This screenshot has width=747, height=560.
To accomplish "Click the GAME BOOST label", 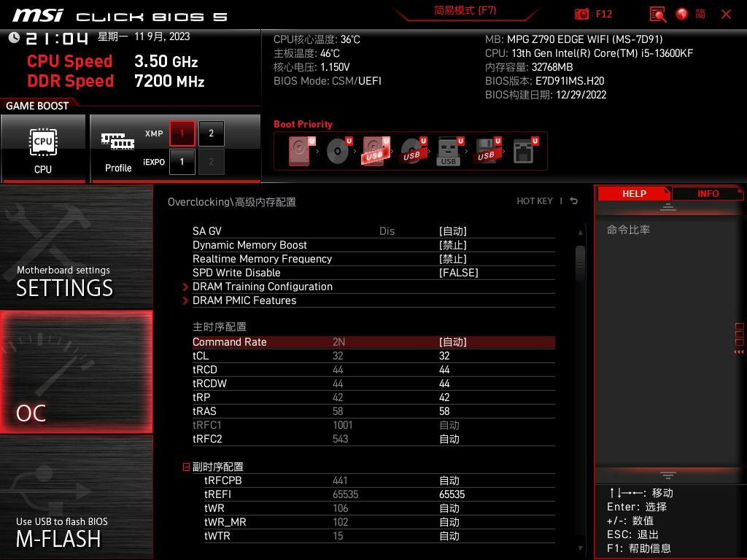I will (x=37, y=106).
